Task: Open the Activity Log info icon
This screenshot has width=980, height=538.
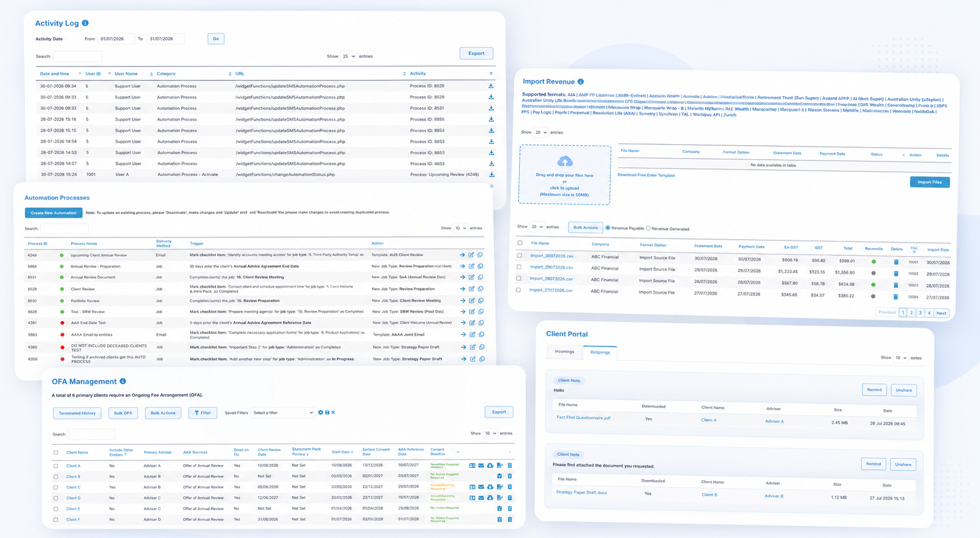Action: click(85, 23)
